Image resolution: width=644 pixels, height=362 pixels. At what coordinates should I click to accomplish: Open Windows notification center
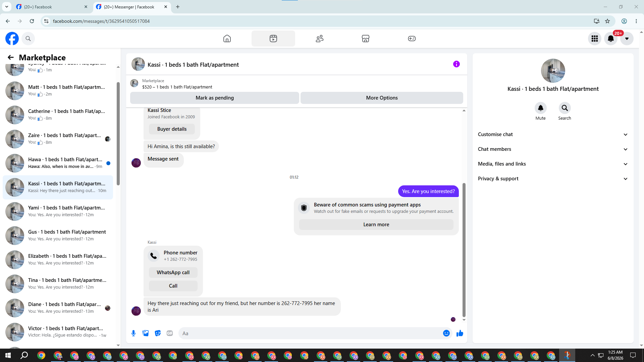coord(633,355)
